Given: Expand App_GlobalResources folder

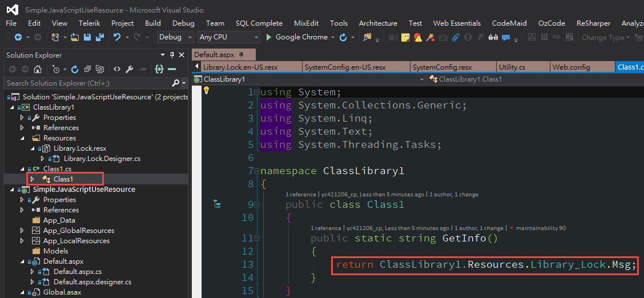Looking at the screenshot, I should (22, 230).
